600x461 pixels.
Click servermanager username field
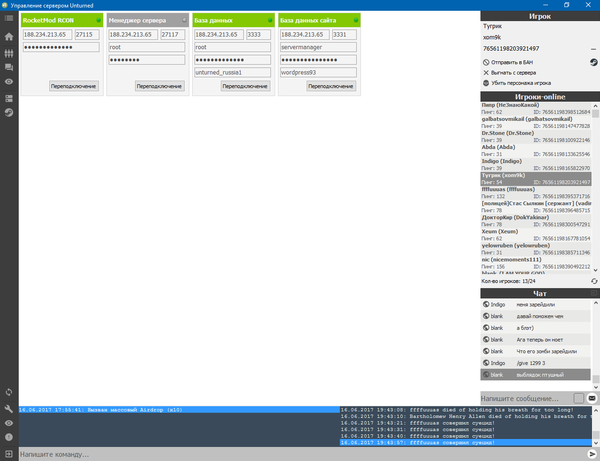click(x=318, y=47)
